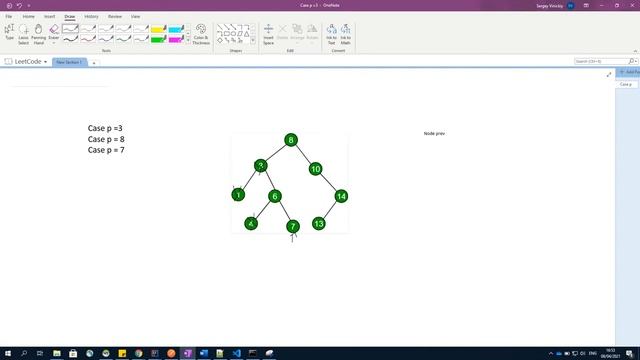Select the New Section 1 tab
640x360 pixels.
coord(69,62)
